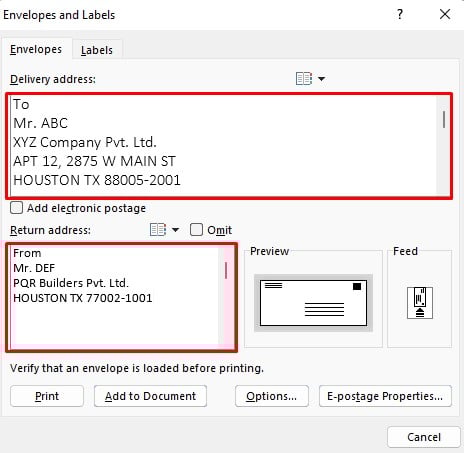
Task: Click the envelope preview thumbnail
Action: point(313,303)
